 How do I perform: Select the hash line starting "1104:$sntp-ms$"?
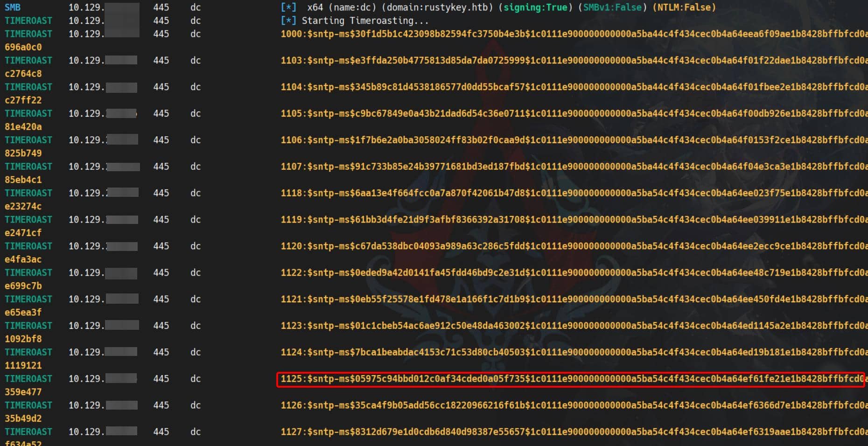point(574,87)
